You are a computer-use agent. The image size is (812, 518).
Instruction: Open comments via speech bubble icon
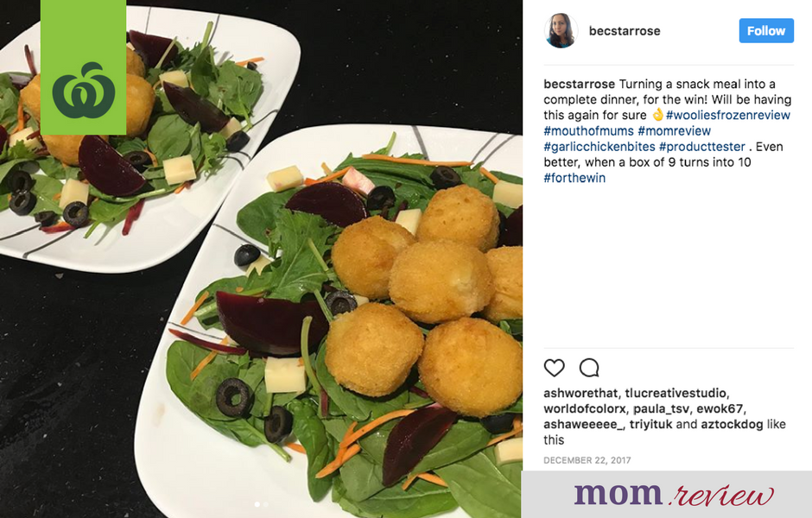(589, 368)
